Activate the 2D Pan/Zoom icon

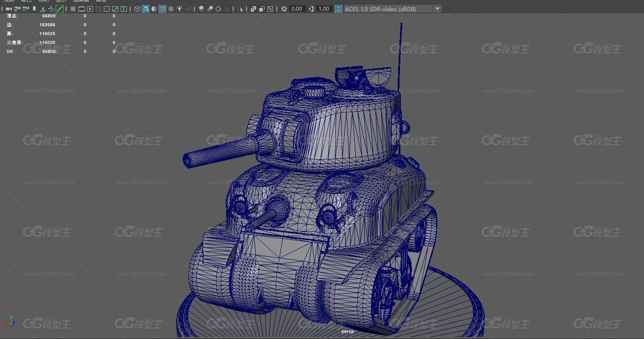pos(51,9)
